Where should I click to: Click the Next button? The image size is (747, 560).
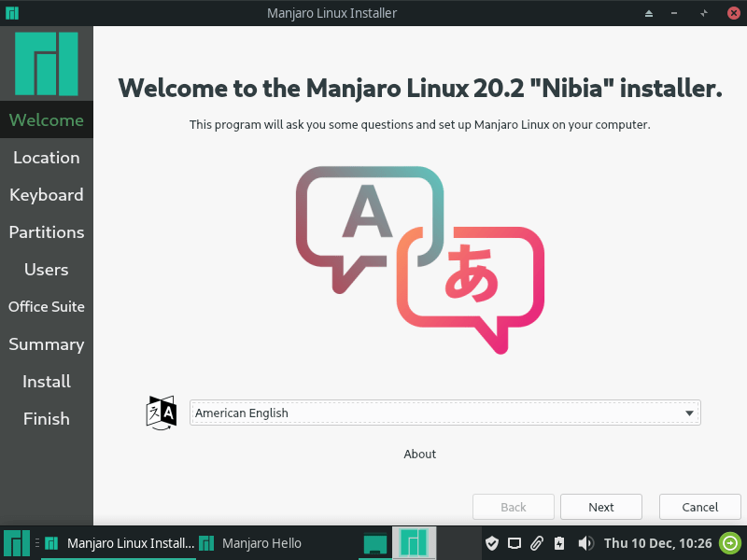click(x=601, y=507)
